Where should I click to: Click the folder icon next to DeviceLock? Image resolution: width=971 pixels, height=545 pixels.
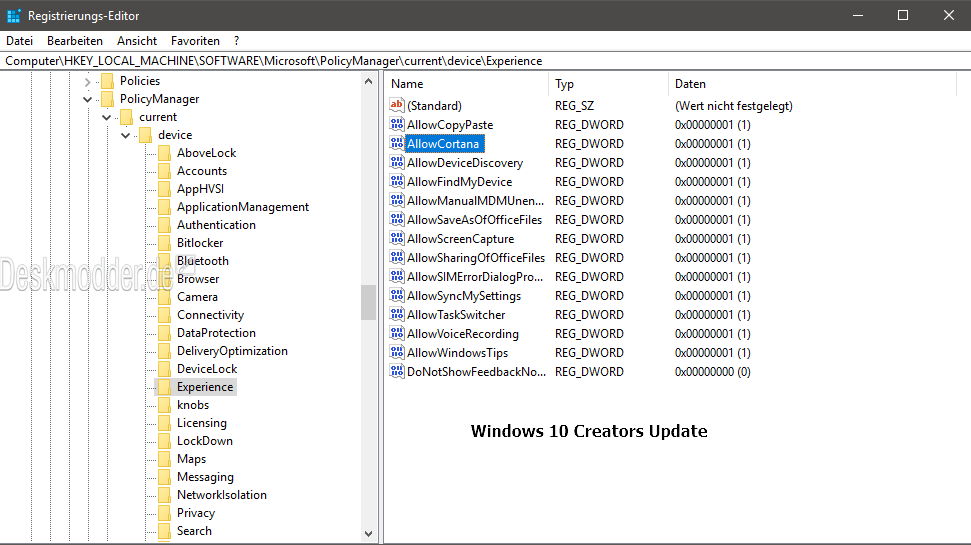coord(165,369)
